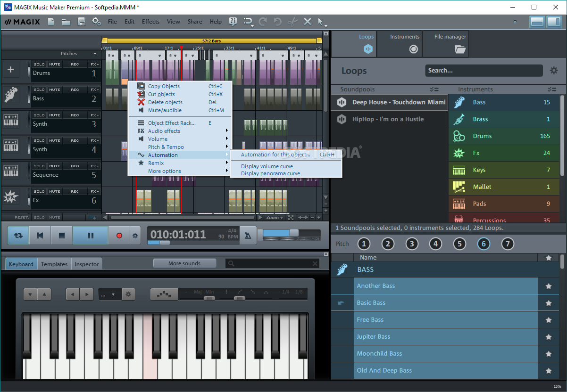
Task: Click the Bass track guitar icon
Action: tap(11, 95)
